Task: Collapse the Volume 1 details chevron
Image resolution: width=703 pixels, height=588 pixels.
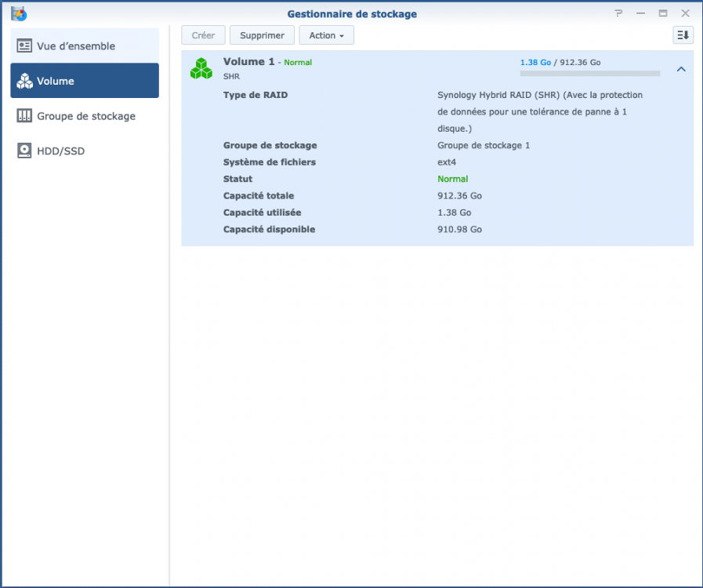Action: coord(681,69)
